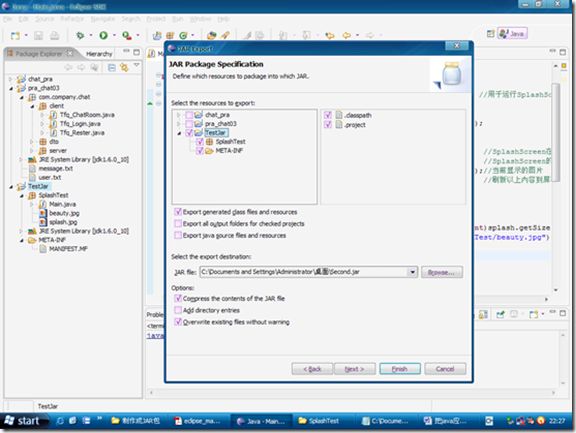The width and height of the screenshot is (576, 433).
Task: Uncheck the .classpath file checkbox
Action: (328, 115)
